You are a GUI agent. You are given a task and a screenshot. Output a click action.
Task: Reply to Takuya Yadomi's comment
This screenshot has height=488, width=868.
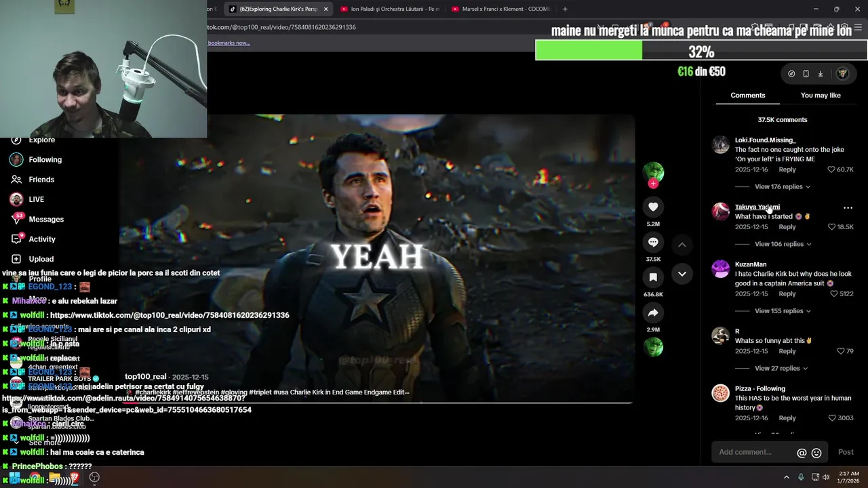pyautogui.click(x=787, y=227)
